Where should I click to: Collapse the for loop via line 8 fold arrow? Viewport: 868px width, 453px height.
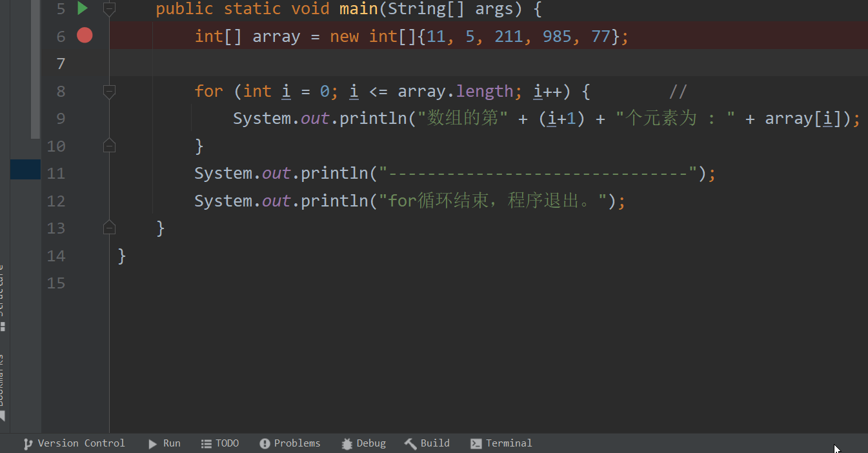(109, 91)
